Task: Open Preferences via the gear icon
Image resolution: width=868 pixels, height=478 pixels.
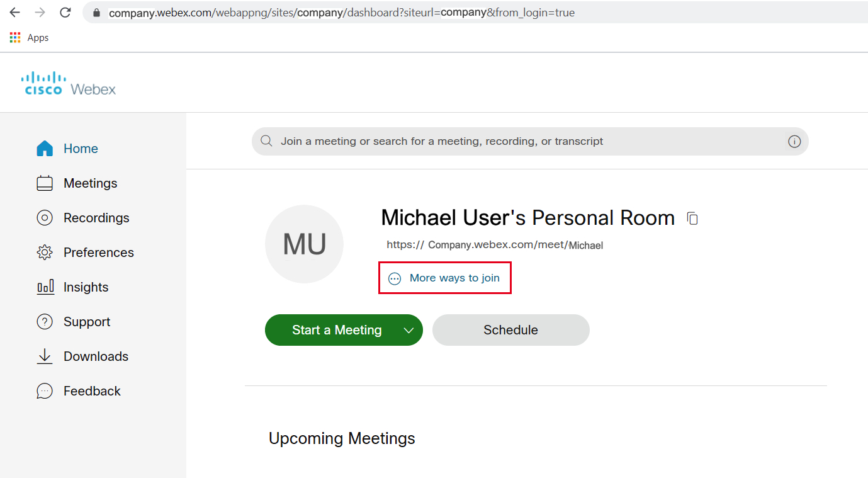Action: click(x=45, y=252)
